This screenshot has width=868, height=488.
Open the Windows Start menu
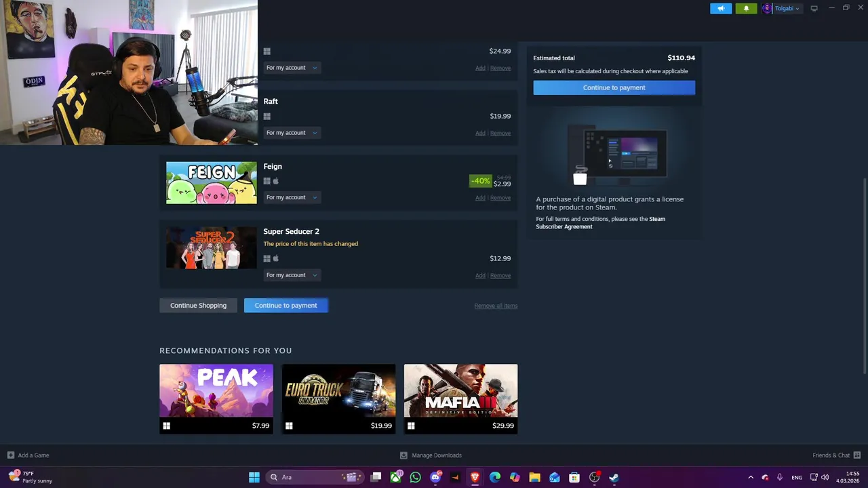pyautogui.click(x=254, y=477)
